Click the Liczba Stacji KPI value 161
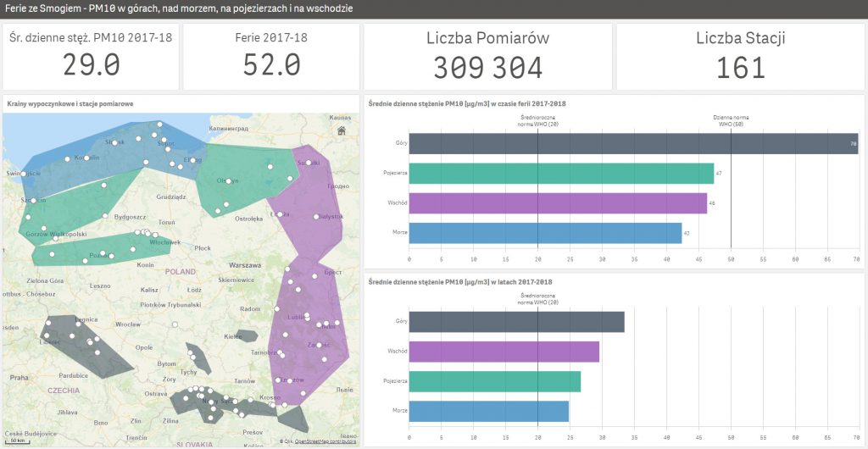This screenshot has height=449, width=868. (741, 67)
